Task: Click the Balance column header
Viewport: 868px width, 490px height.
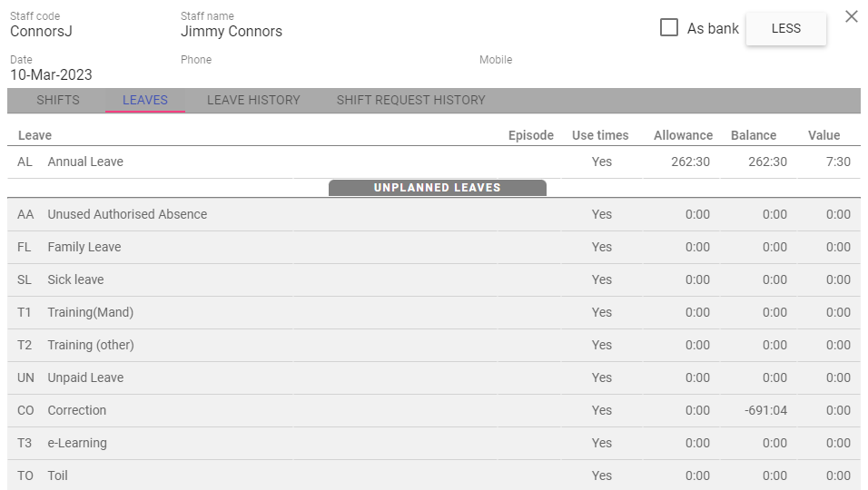Action: 753,135
